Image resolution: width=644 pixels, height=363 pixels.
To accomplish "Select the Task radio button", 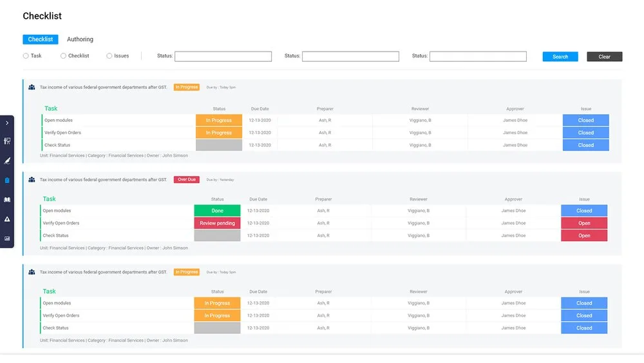I will click(26, 56).
